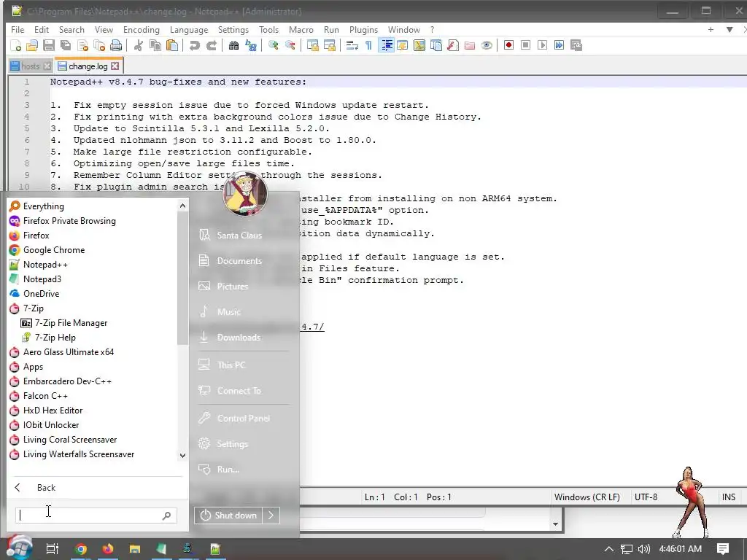747x560 pixels.
Task: Toggle file monitoring eye icon
Action: [487, 46]
